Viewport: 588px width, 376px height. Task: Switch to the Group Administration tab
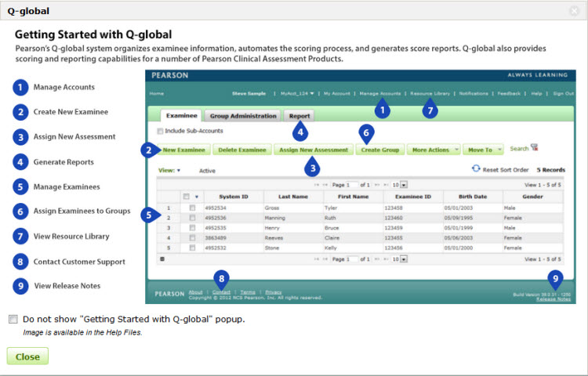(243, 116)
